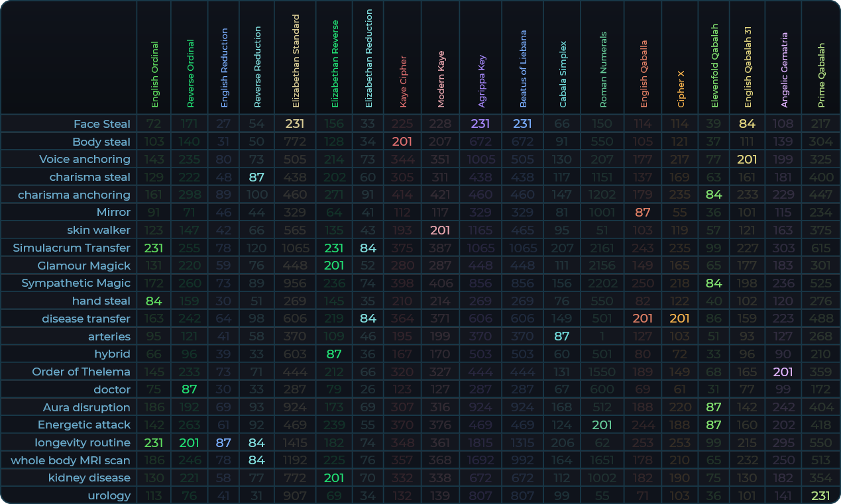Click highlighted 201 in Body steal row

pos(402,142)
